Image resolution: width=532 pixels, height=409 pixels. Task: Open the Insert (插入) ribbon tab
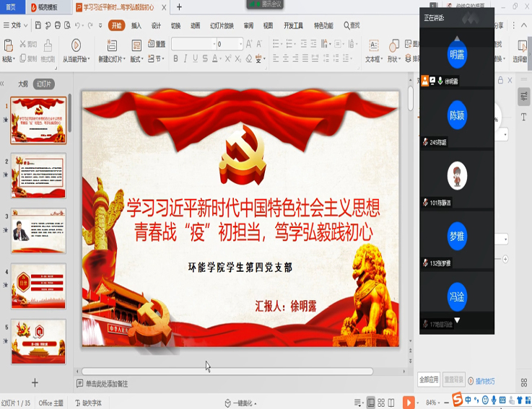(x=136, y=25)
